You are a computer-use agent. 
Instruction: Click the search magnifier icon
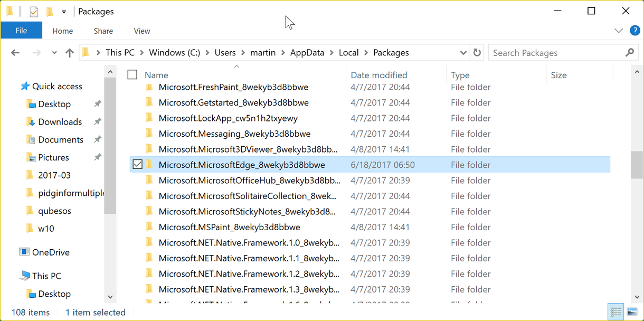(x=629, y=53)
